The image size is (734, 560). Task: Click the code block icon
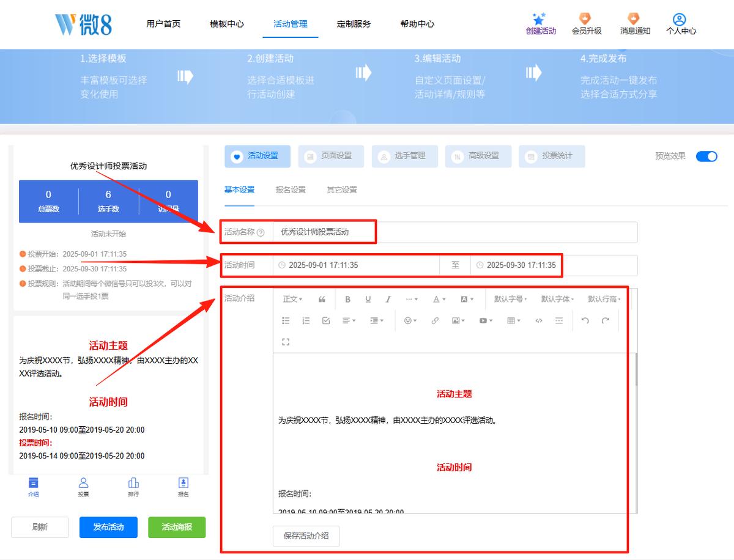[539, 320]
